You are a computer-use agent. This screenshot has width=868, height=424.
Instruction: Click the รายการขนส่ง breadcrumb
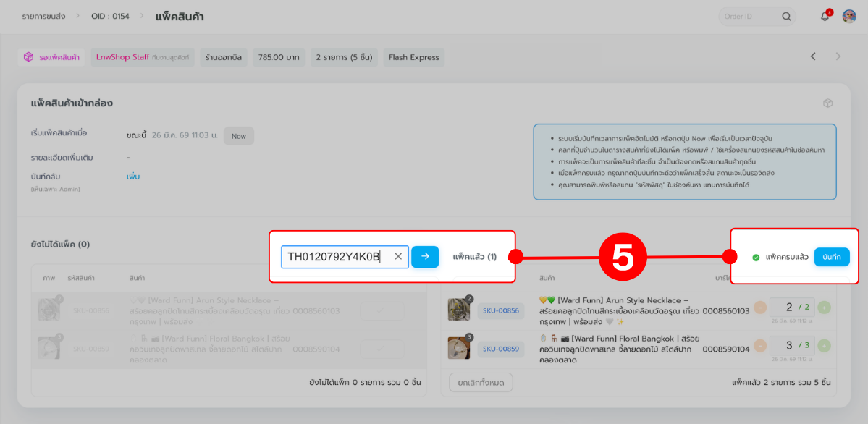[43, 17]
